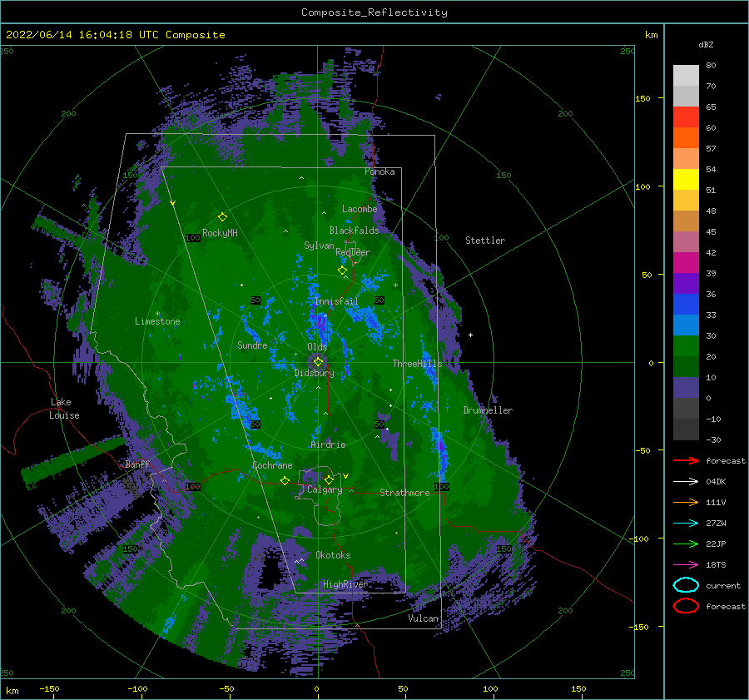Image resolution: width=749 pixels, height=700 pixels.
Task: Click the Calgary city label
Action: (325, 489)
